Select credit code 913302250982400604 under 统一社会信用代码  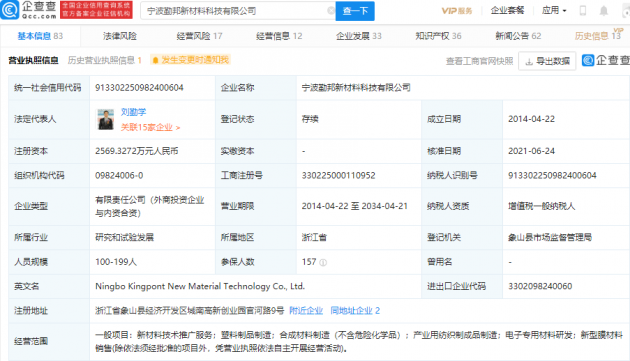(139, 88)
